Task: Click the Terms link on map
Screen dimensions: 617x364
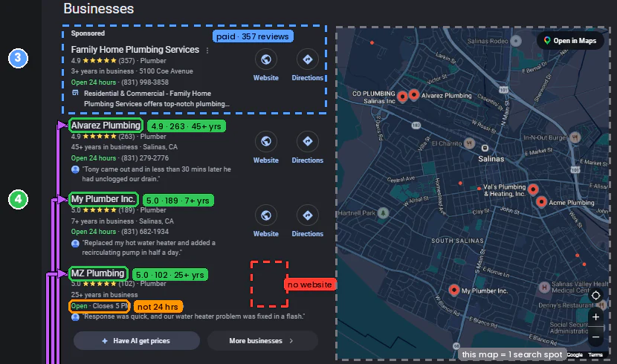Action: (x=595, y=354)
